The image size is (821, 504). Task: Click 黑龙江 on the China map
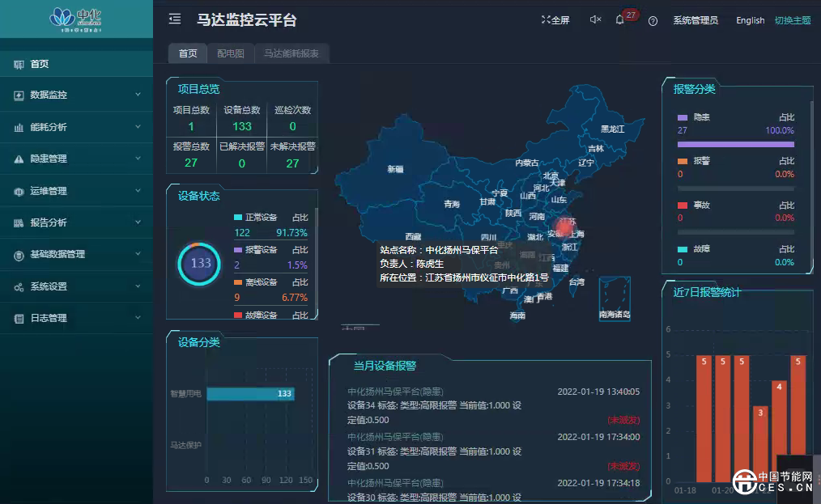pyautogui.click(x=613, y=129)
